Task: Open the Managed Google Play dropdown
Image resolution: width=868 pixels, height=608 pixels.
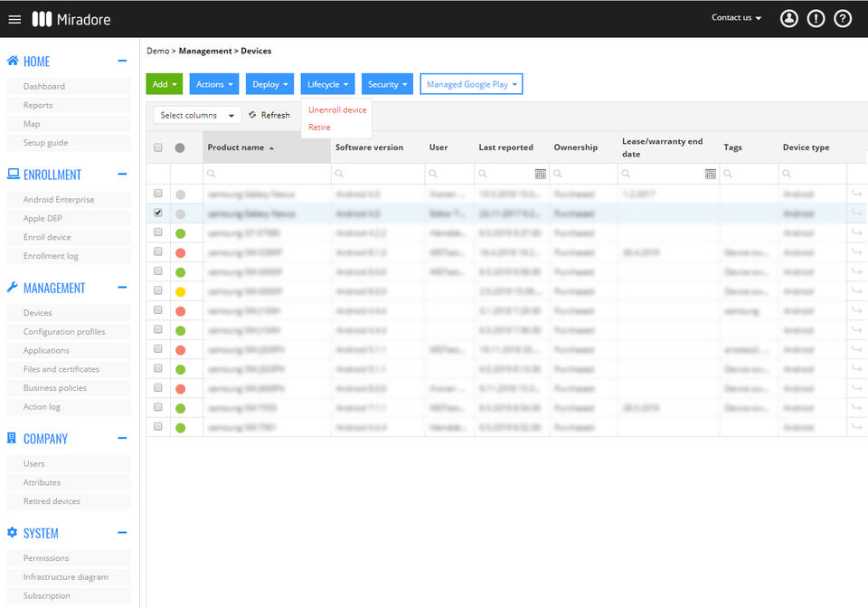Action: (x=471, y=84)
